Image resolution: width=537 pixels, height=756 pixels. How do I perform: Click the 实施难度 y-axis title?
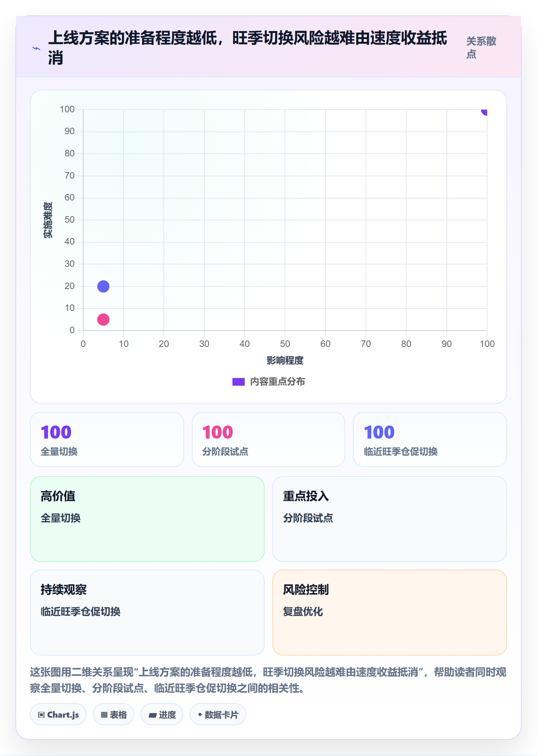pos(48,220)
